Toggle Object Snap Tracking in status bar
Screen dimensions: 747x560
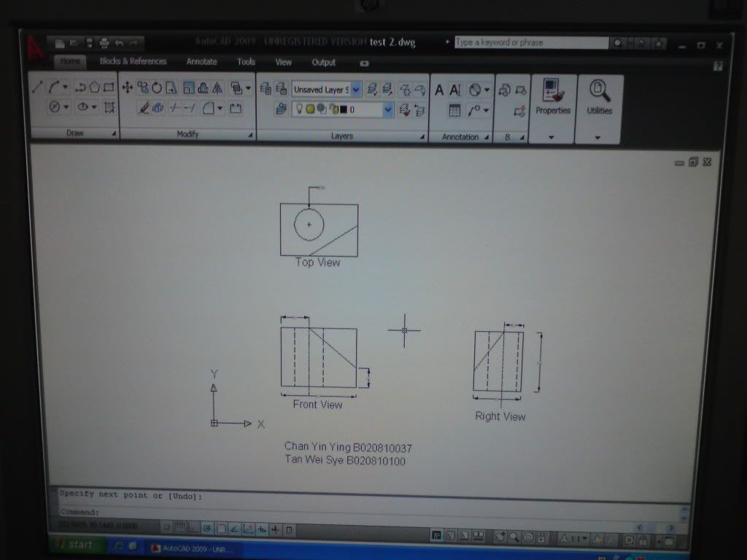tap(235, 529)
